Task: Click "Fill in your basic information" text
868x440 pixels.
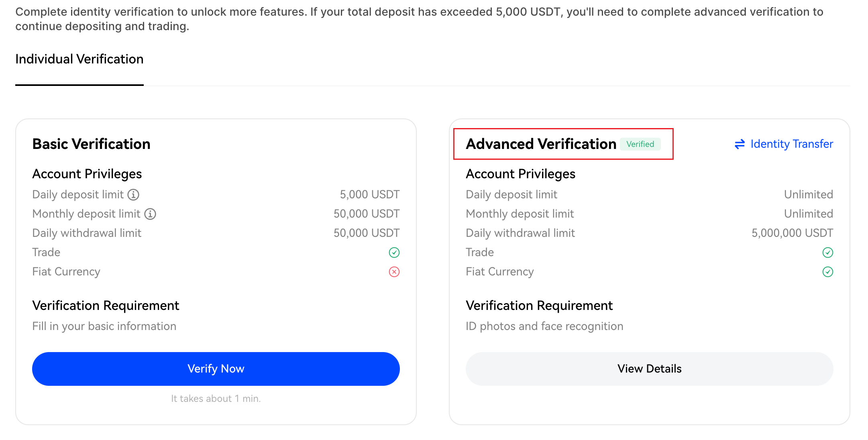Action: click(x=104, y=326)
